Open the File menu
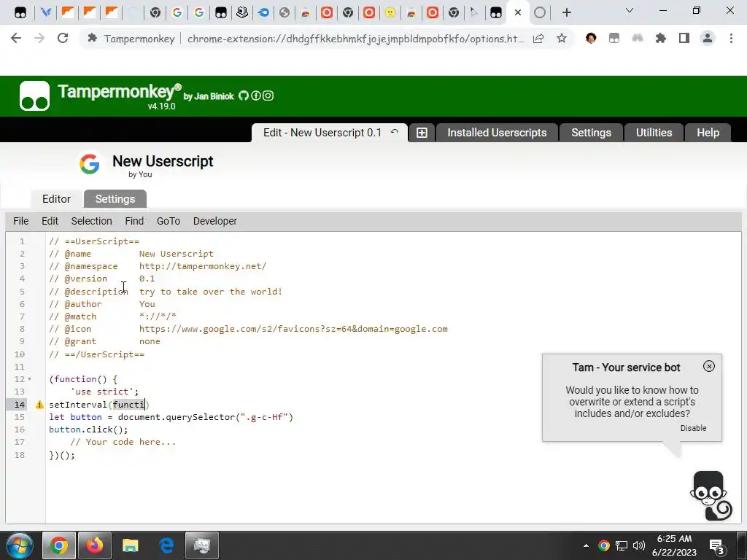Screen dimensions: 747x560 [x=20, y=221]
